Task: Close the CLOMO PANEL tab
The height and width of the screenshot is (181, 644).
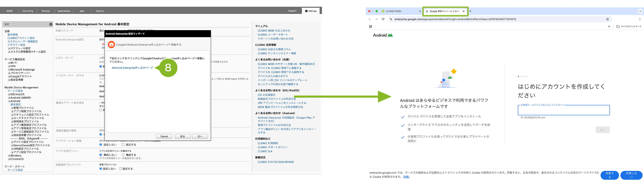Action: tap(420, 11)
